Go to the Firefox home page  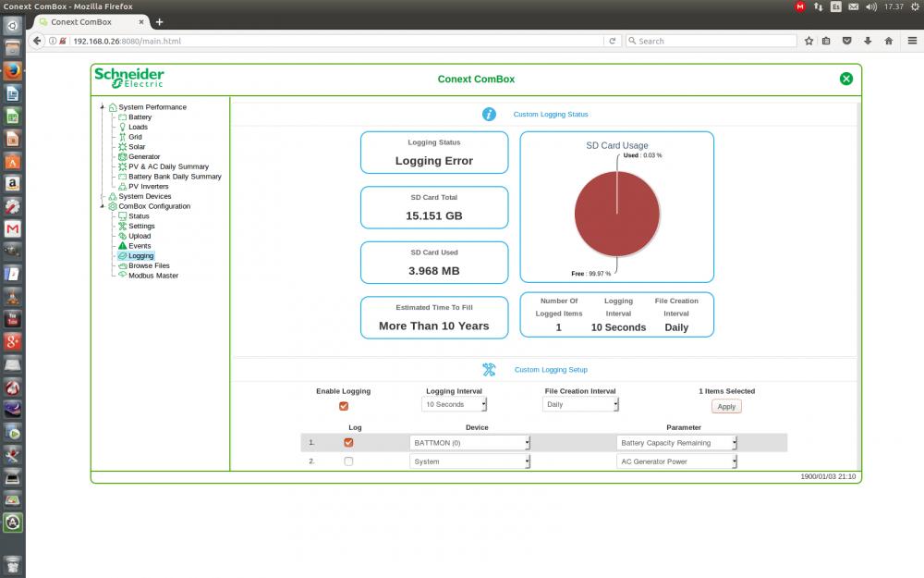click(x=889, y=41)
